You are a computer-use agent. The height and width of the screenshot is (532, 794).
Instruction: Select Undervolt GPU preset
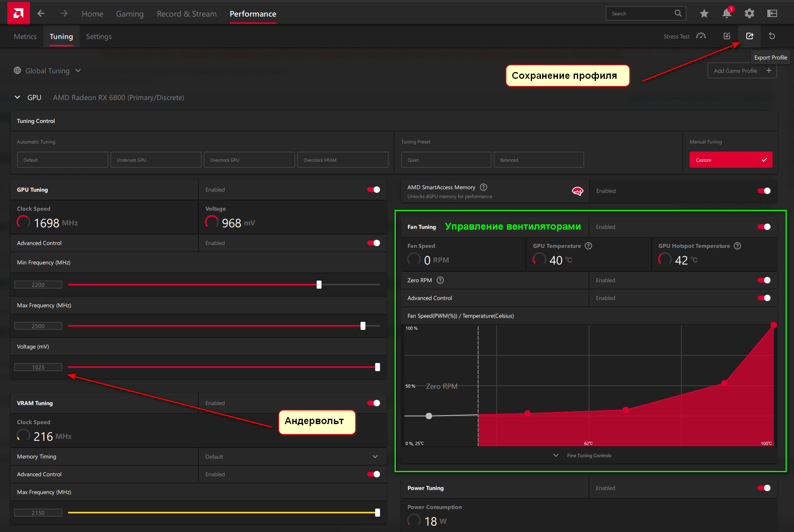pyautogui.click(x=156, y=160)
